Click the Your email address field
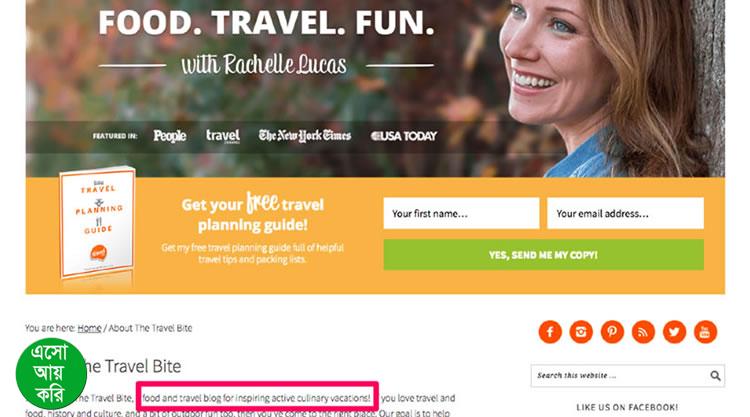 (x=625, y=213)
